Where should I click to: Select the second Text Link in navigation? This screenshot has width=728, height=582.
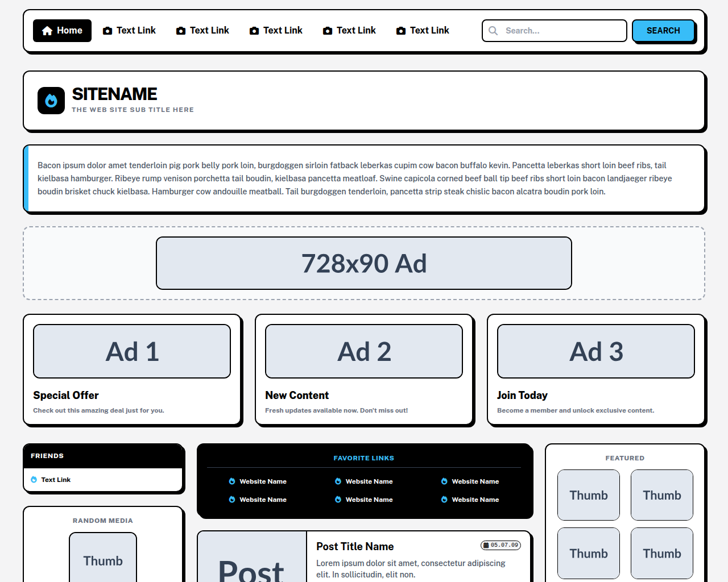(x=202, y=31)
